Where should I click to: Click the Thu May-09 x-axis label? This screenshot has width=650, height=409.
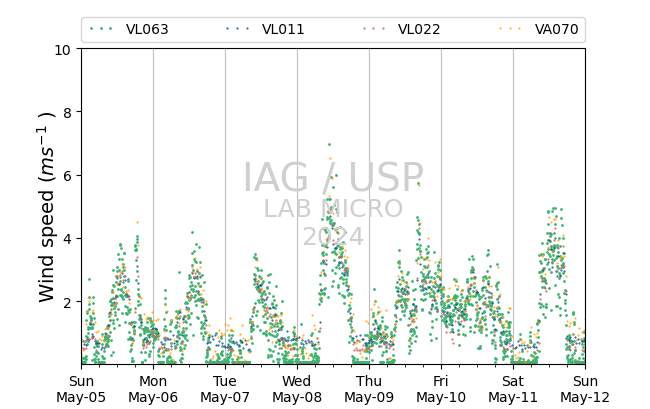pyautogui.click(x=369, y=389)
